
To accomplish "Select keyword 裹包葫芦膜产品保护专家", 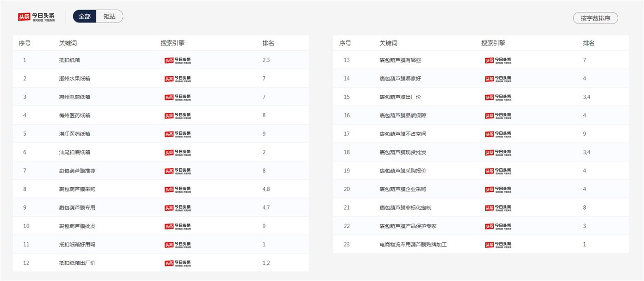I will pyautogui.click(x=408, y=226).
